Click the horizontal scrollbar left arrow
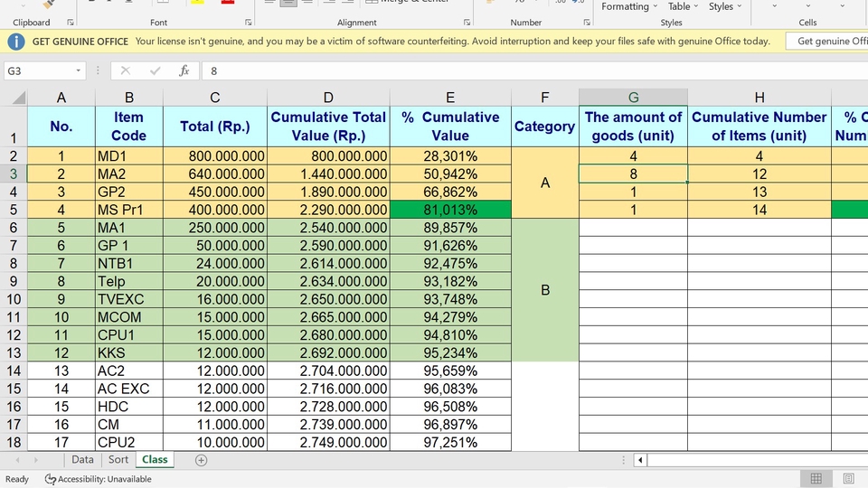Image resolution: width=868 pixels, height=488 pixels. [640, 460]
